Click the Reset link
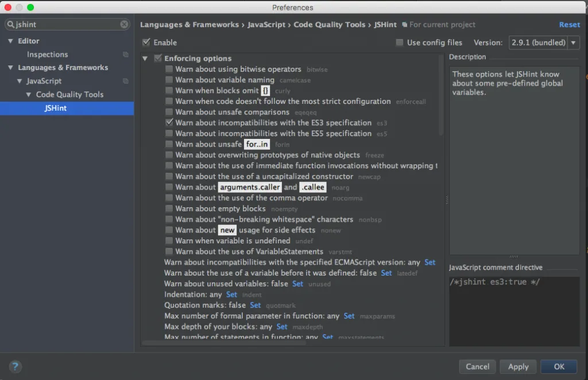The image size is (588, 380). pos(569,24)
